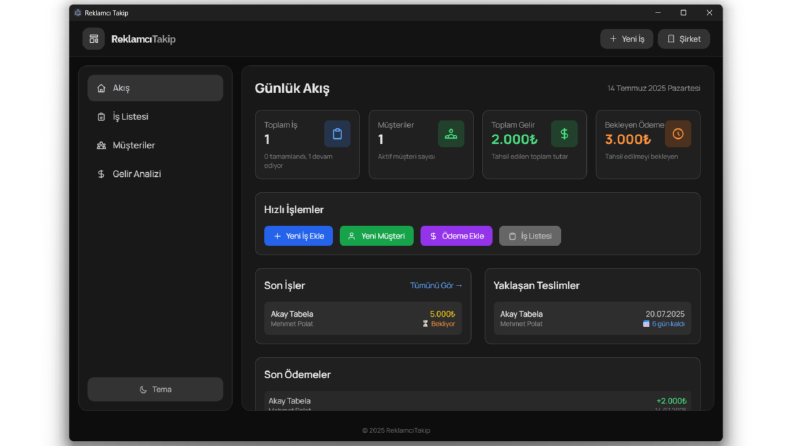The height and width of the screenshot is (446, 793).
Task: Click the Hızlı İşlemler heading
Action: click(294, 210)
